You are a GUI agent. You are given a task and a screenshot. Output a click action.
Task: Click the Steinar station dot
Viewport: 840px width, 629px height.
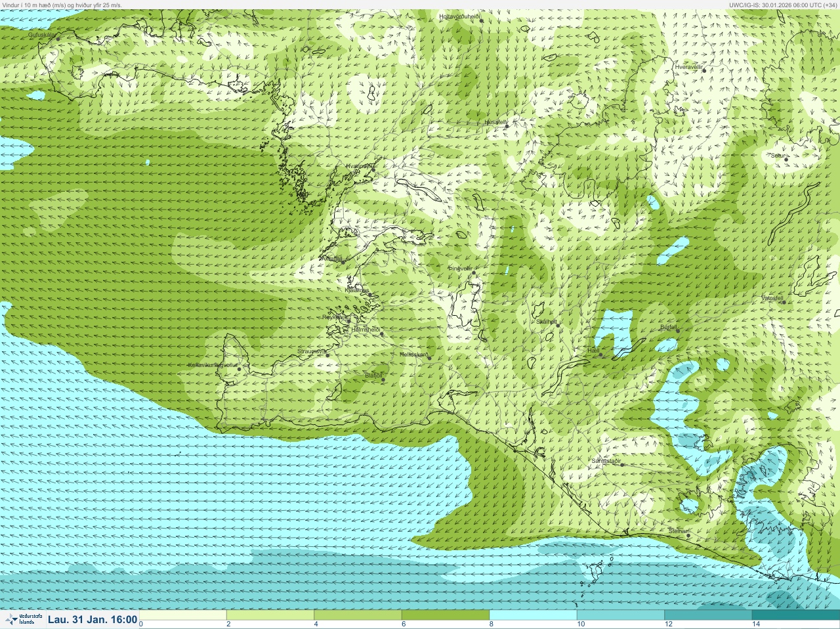pos(688,535)
